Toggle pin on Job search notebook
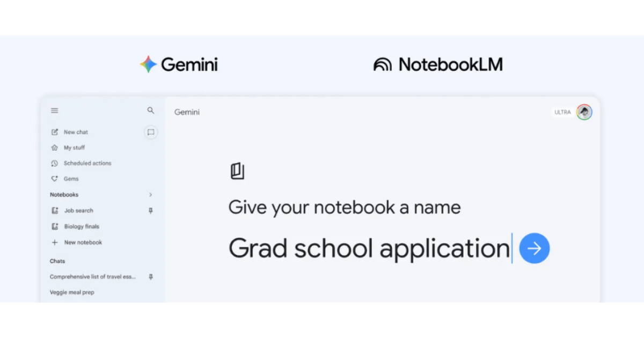 pos(151,211)
